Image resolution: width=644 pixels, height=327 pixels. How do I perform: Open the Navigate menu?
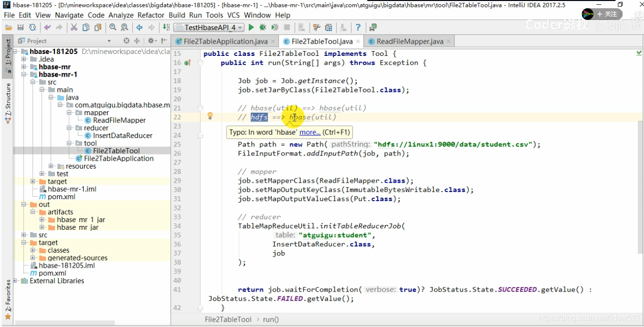[70, 15]
